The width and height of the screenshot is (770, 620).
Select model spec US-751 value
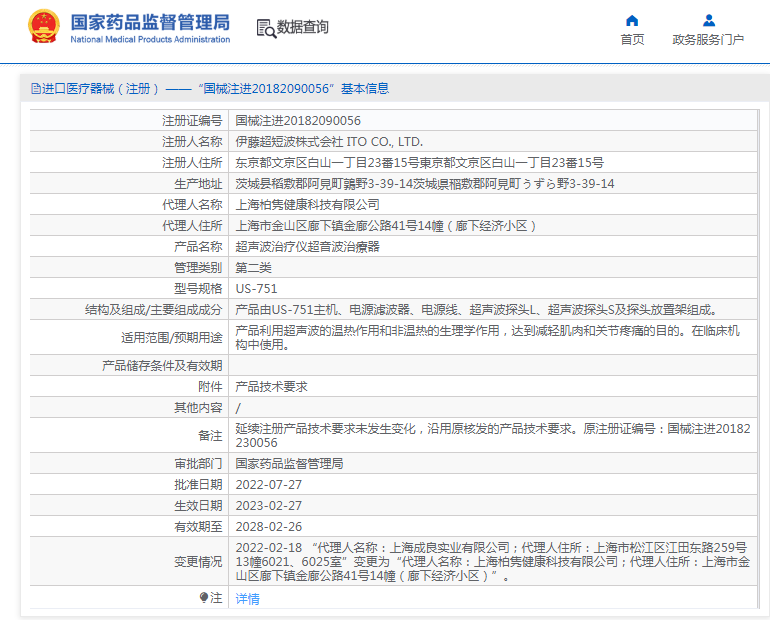[x=256, y=289]
